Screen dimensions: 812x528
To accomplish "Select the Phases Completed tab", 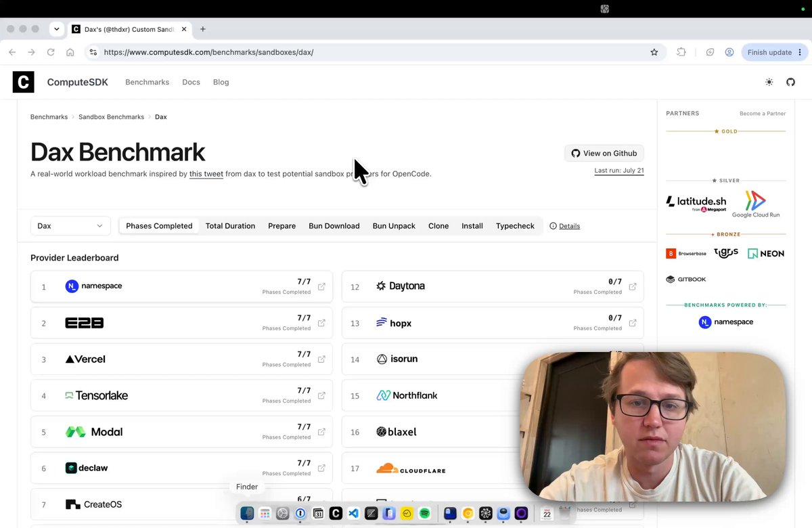I will pyautogui.click(x=159, y=226).
